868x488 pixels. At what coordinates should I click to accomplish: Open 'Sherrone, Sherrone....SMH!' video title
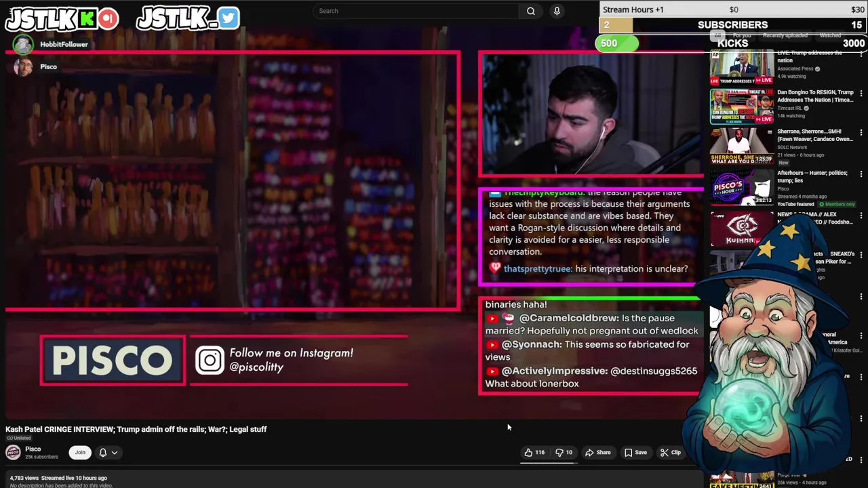[x=815, y=135]
